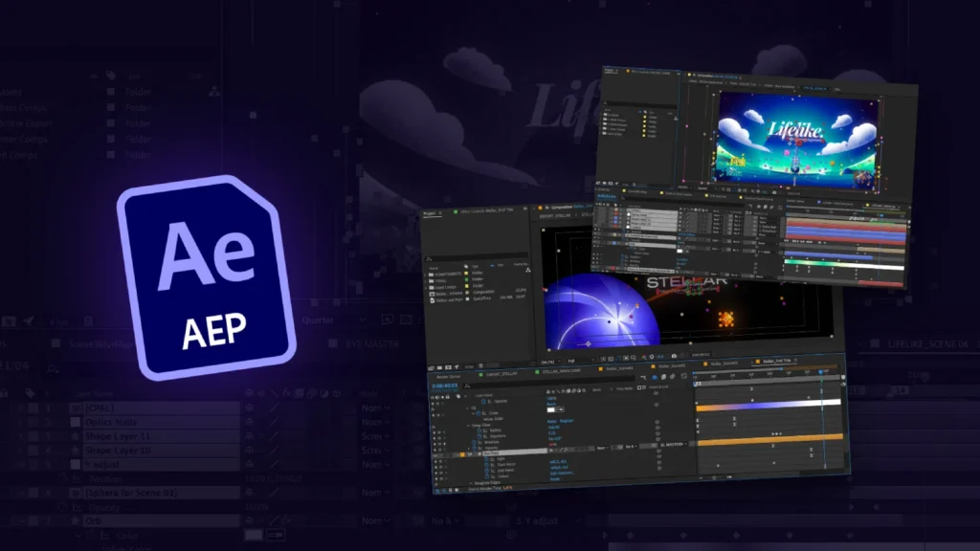The image size is (980, 551).
Task: Expand the COMPONENTS folder in Stellar project panel
Action: click(x=428, y=272)
